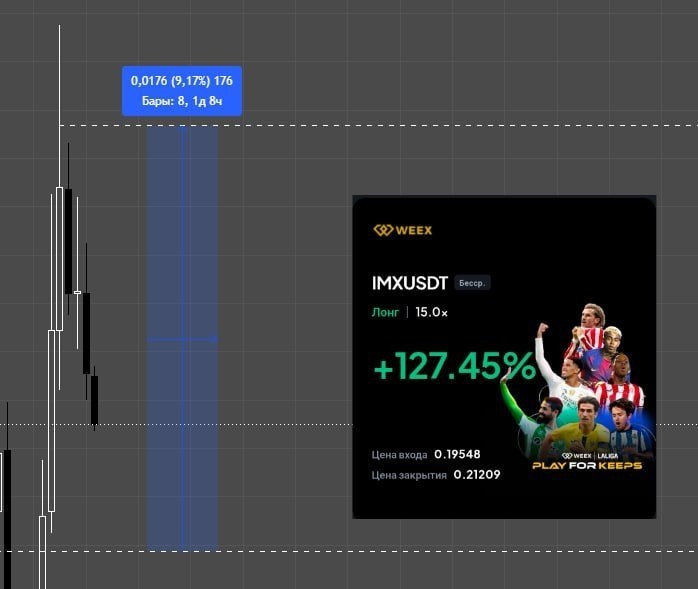Image resolution: width=698 pixels, height=589 pixels.
Task: Click the +127.45% profit figure
Action: [x=455, y=366]
